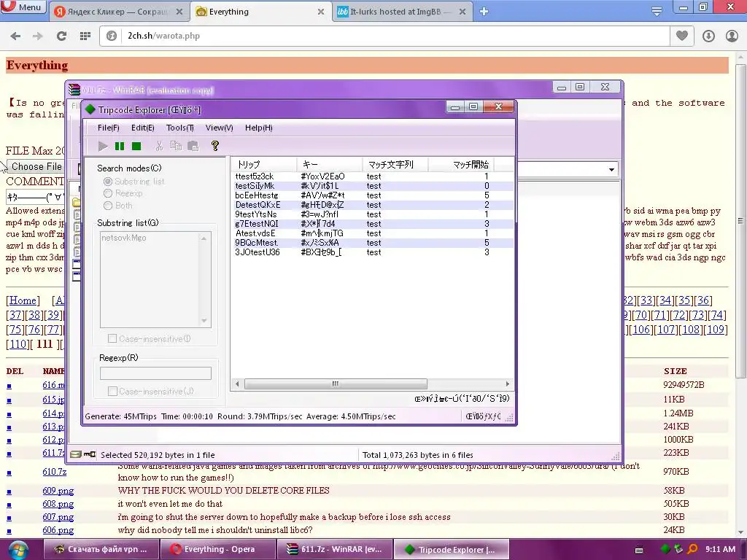The height and width of the screenshot is (560, 747).
Task: Click the Copy icon in Tripcode Explorer toolbar
Action: 176,146
